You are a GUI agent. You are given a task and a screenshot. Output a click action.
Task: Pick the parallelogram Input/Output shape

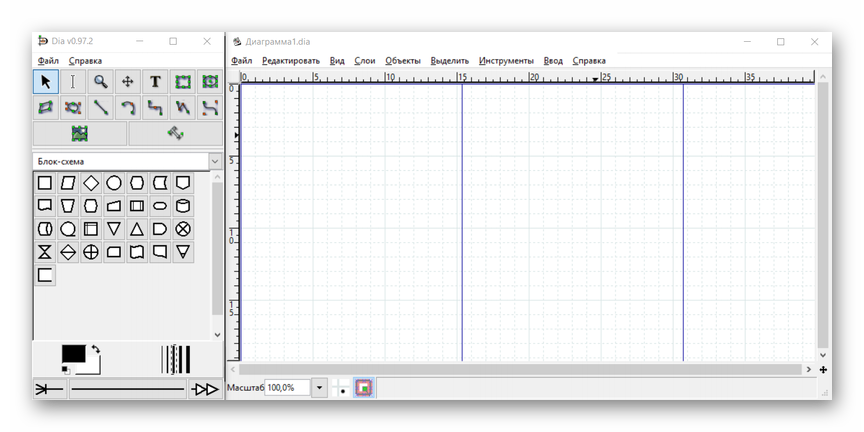68,183
